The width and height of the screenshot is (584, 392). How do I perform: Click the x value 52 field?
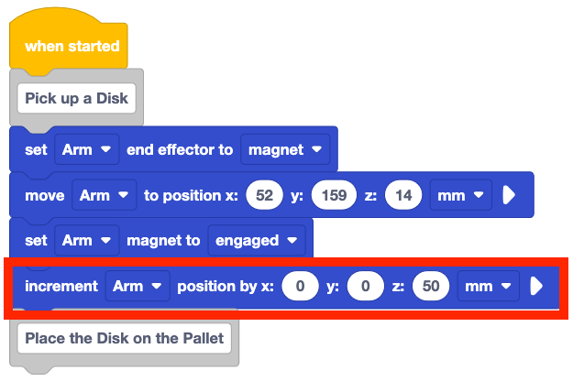(x=264, y=195)
